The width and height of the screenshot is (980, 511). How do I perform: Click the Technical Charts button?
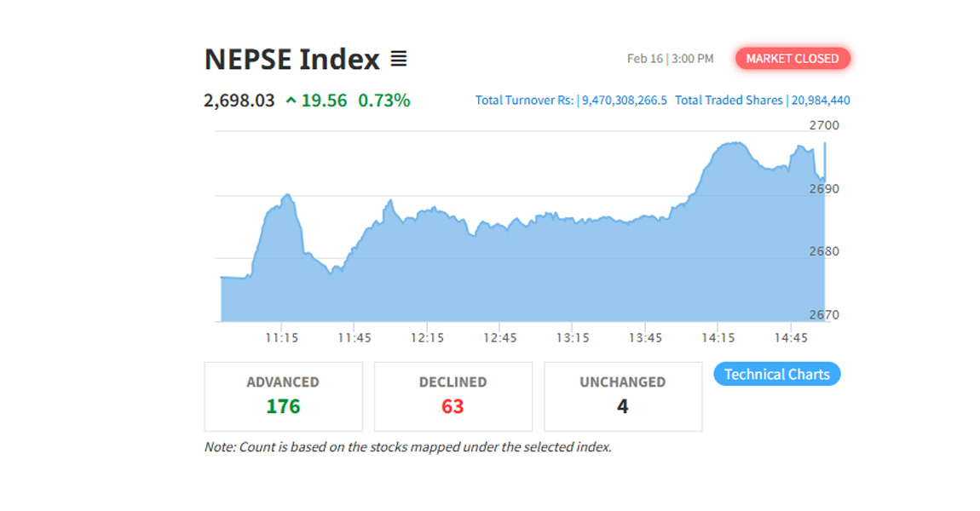point(776,374)
